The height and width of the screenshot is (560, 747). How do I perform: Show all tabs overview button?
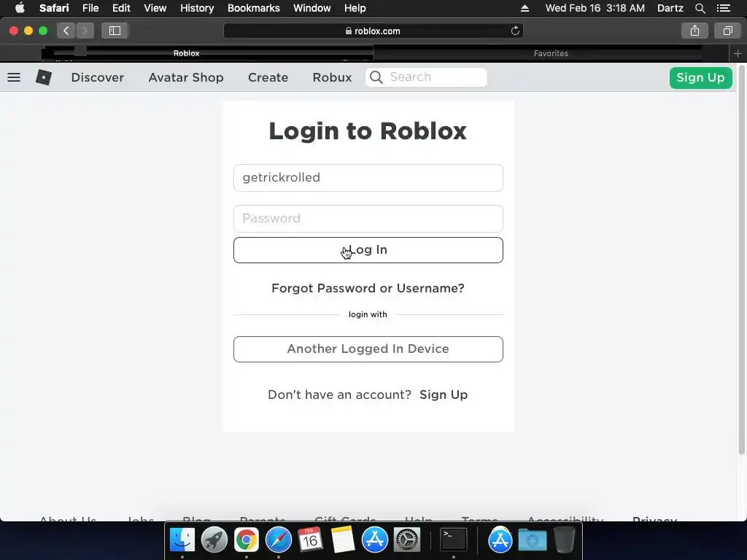(x=727, y=31)
